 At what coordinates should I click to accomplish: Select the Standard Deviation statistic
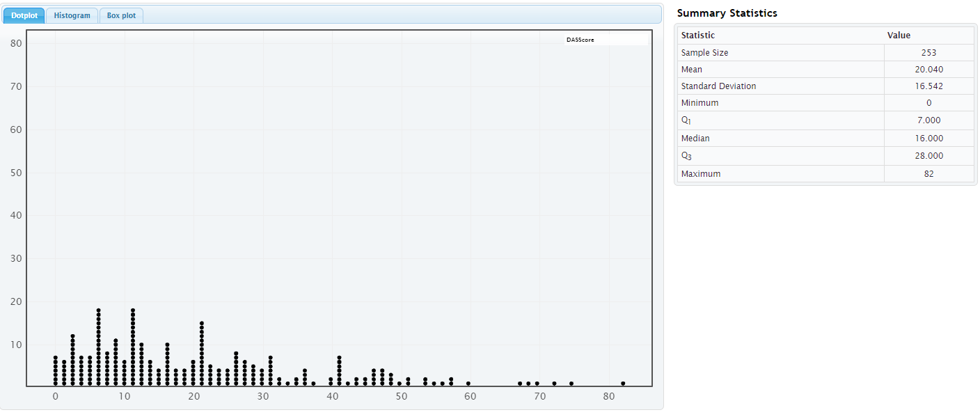click(721, 86)
